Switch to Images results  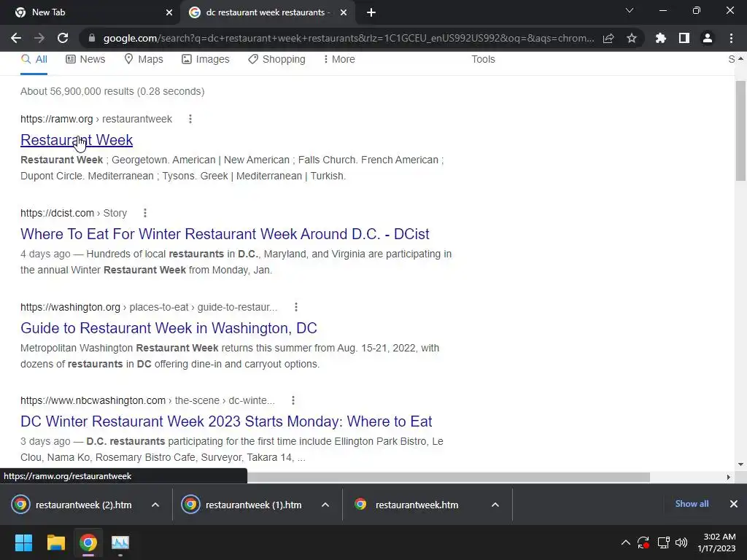pyautogui.click(x=205, y=60)
